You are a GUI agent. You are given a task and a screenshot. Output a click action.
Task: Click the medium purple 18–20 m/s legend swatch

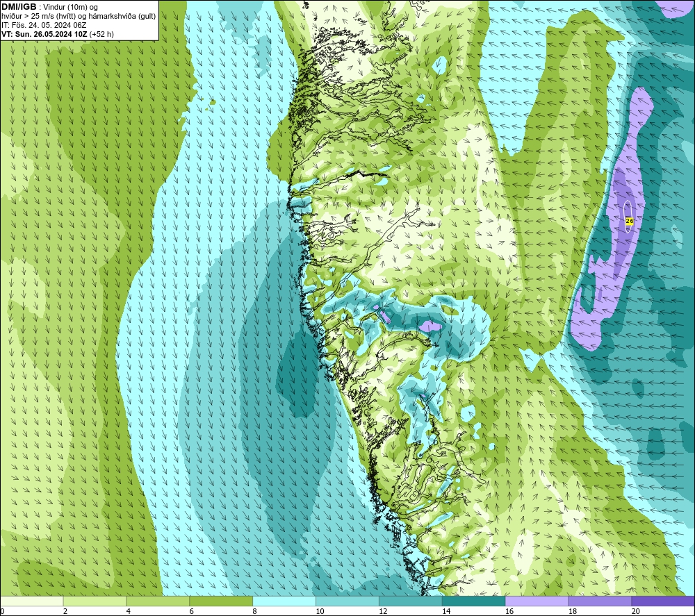600,601
